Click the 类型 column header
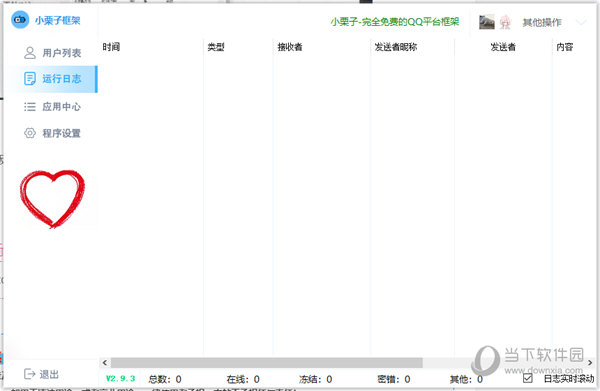 click(x=216, y=47)
